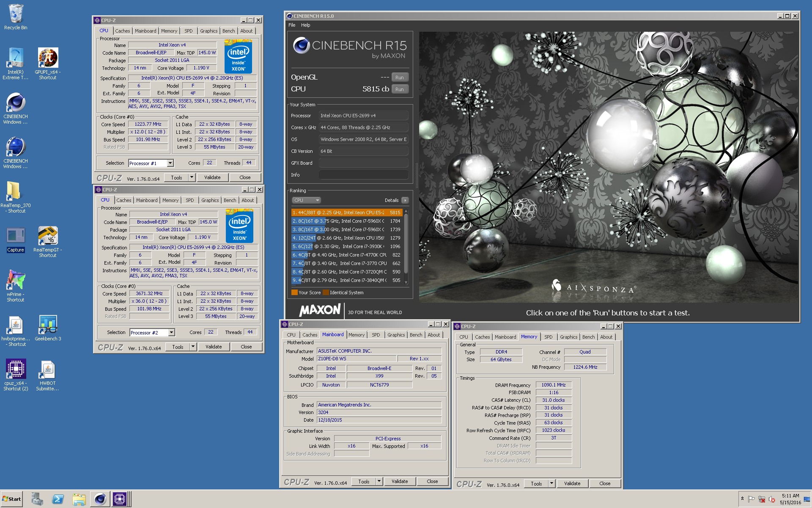Viewport: 812px width, 508px height.
Task: Toggle the Identical System legend marker
Action: (x=326, y=292)
